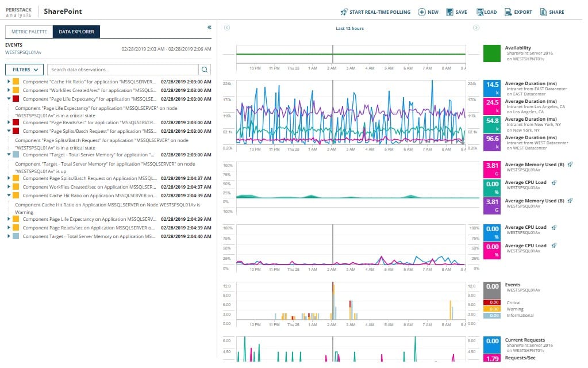This screenshot has width=588, height=368.
Task: Click the New plus icon
Action: click(421, 12)
